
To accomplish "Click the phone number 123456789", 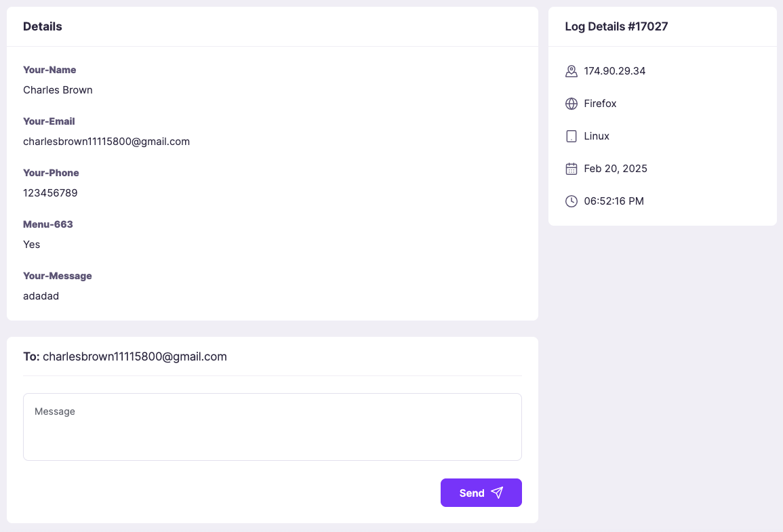I will point(50,193).
